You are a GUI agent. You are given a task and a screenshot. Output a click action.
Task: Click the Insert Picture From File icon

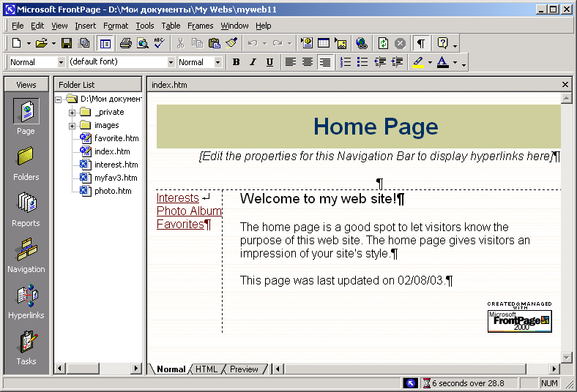340,43
